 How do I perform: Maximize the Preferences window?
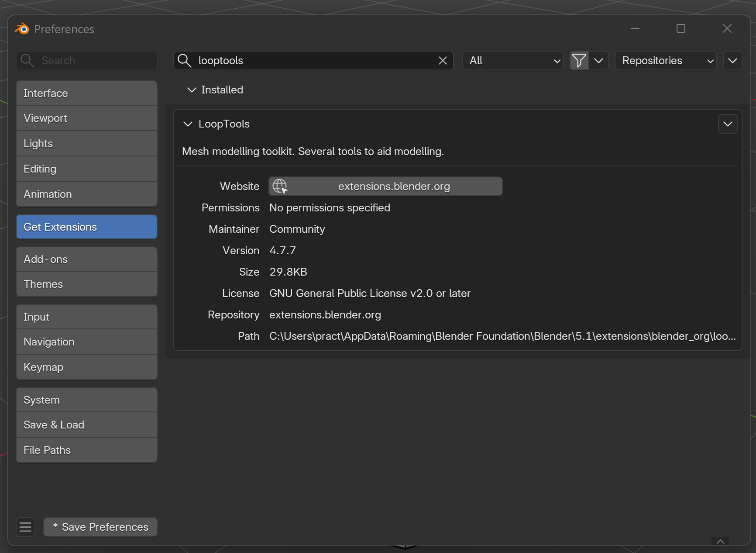[x=681, y=29]
